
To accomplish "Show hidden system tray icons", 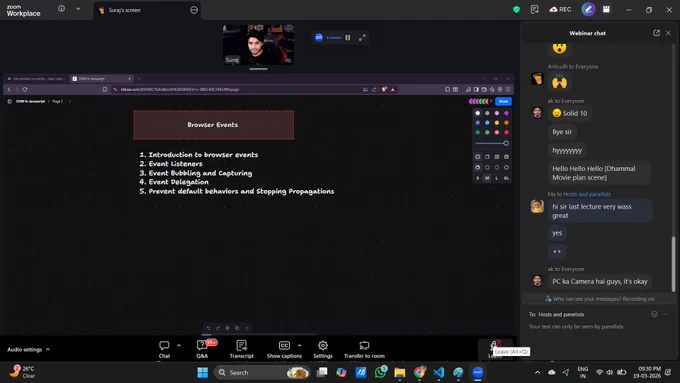I will tap(537, 372).
